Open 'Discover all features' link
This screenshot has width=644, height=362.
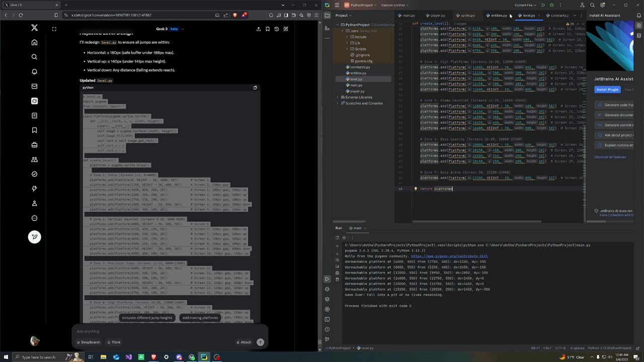click(610, 157)
